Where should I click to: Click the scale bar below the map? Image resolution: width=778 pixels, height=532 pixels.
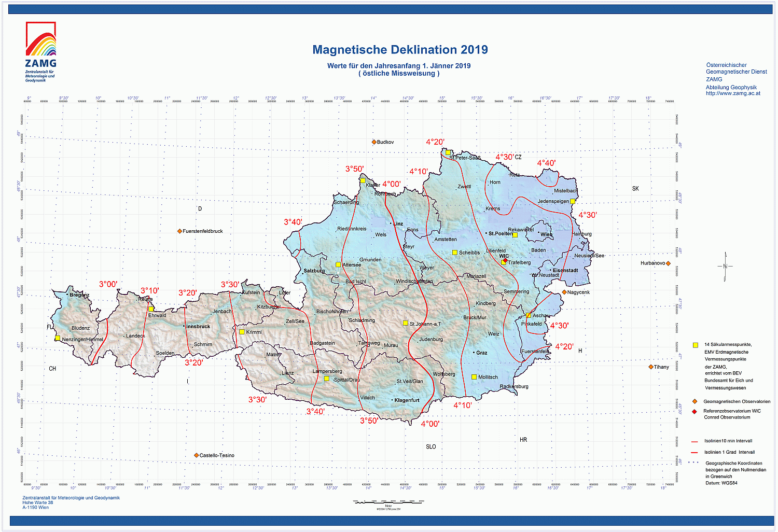click(388, 501)
